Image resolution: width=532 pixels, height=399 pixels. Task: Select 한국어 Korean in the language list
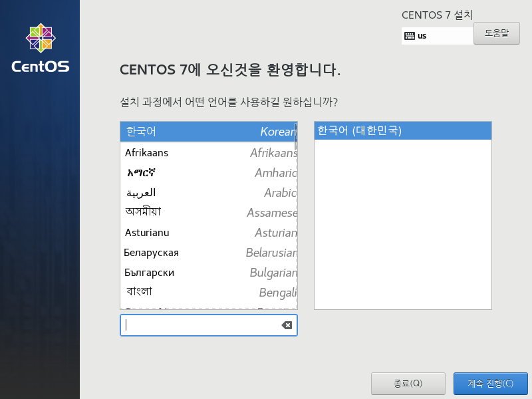point(209,131)
